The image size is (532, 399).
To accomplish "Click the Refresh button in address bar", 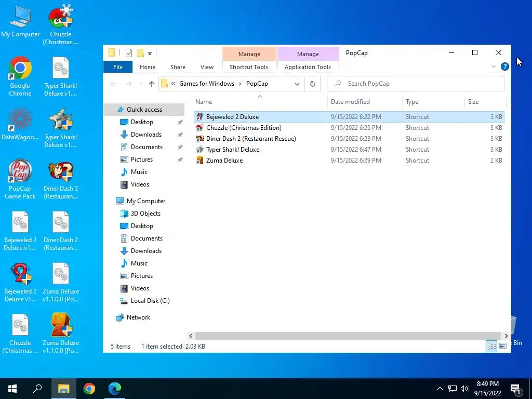I will click(312, 84).
